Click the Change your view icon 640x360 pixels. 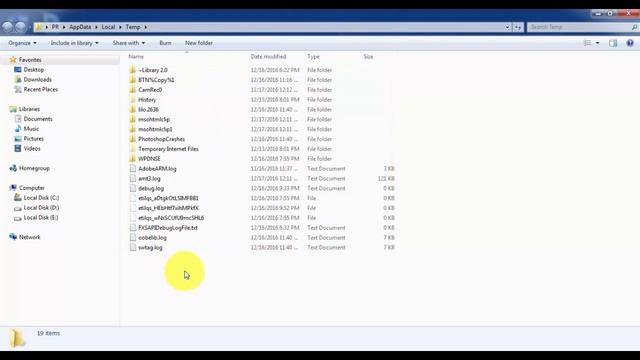(587, 43)
